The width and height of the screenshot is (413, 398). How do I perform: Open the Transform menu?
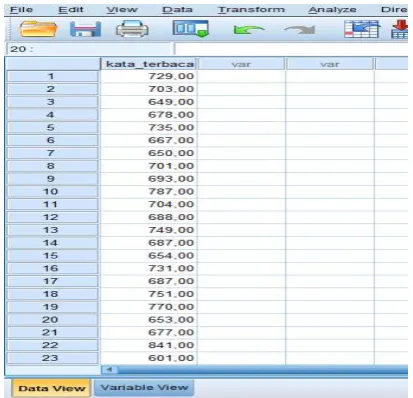251,10
